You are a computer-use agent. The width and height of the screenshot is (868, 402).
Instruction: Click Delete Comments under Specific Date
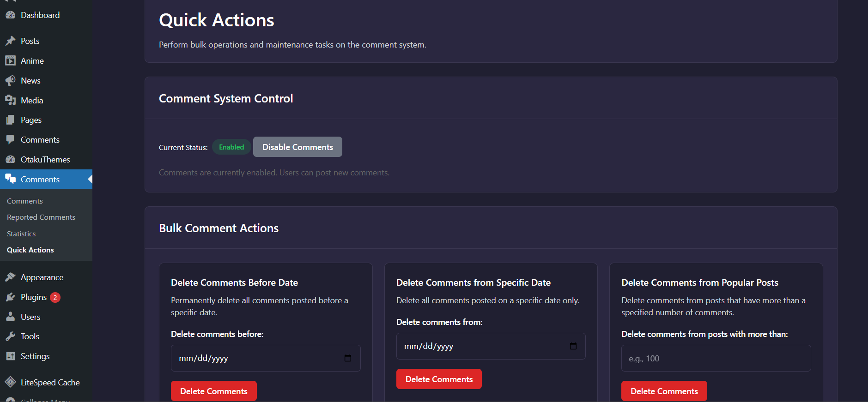tap(439, 379)
